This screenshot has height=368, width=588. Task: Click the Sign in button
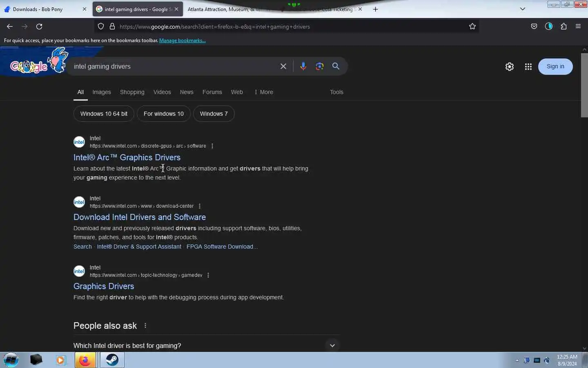pos(555,66)
